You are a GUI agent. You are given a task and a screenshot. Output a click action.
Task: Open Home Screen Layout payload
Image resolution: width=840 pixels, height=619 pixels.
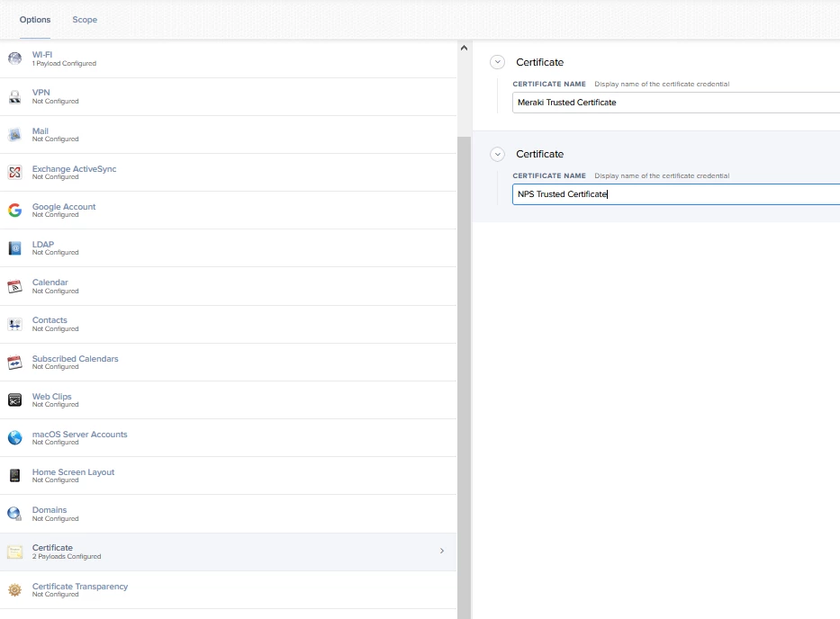coord(228,476)
